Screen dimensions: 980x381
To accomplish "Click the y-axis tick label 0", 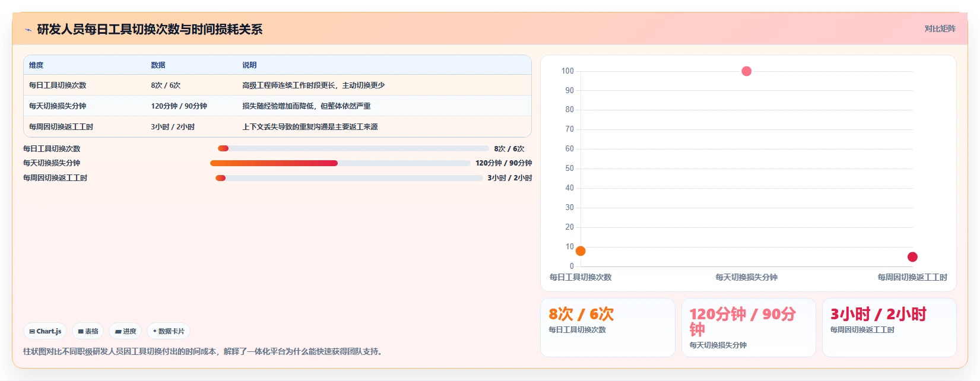I will [572, 266].
